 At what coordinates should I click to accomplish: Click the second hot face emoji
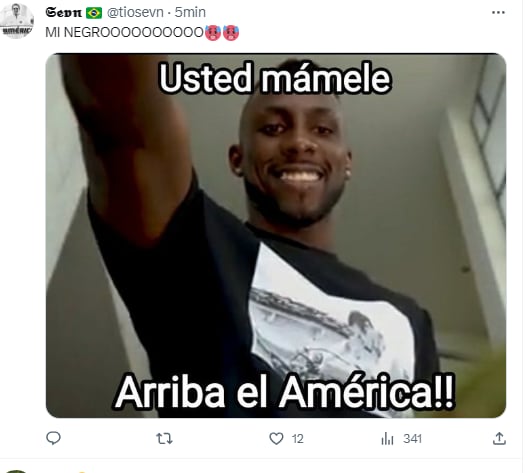[231, 33]
